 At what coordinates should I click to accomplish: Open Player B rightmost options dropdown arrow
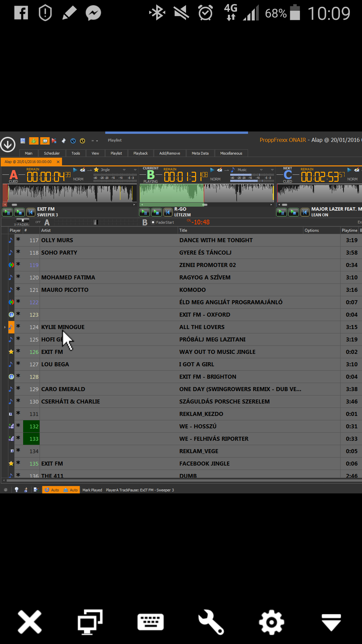[273, 170]
